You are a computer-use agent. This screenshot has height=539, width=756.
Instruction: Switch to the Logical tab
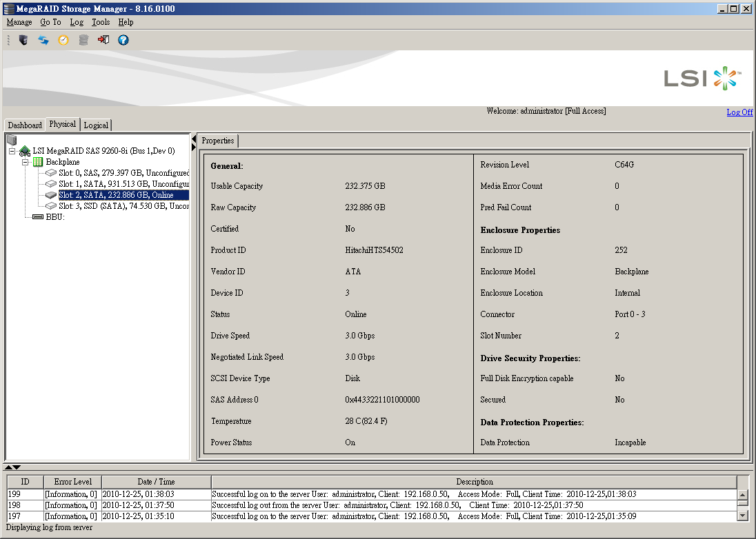coord(96,125)
